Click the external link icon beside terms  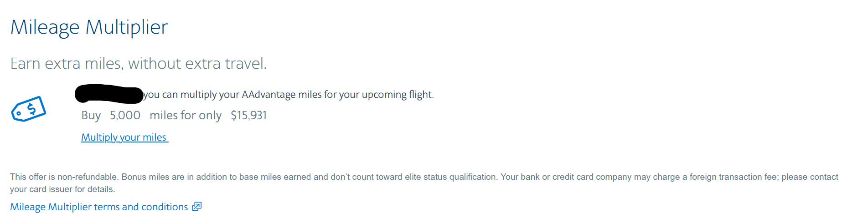pos(196,207)
